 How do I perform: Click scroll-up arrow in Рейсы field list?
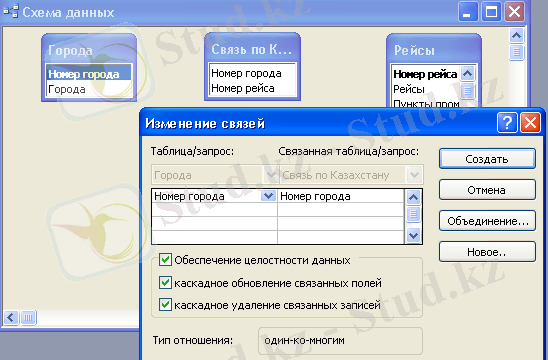(467, 73)
